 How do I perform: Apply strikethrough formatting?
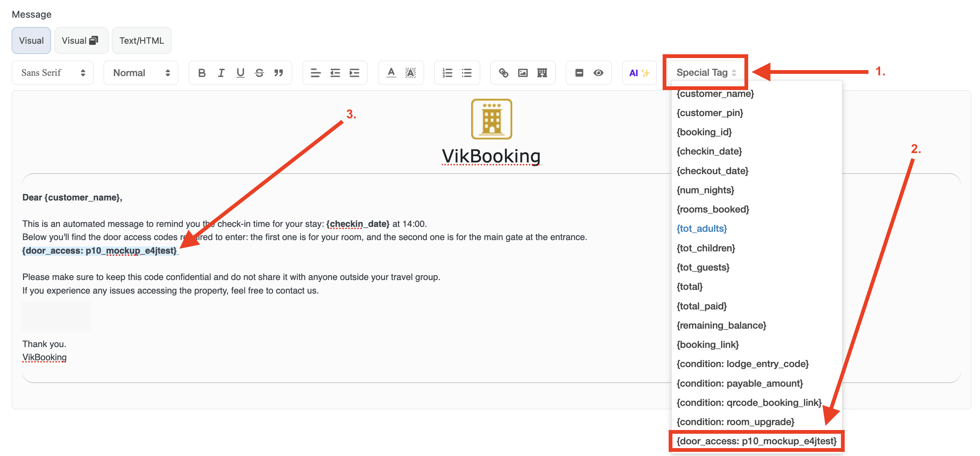[259, 73]
